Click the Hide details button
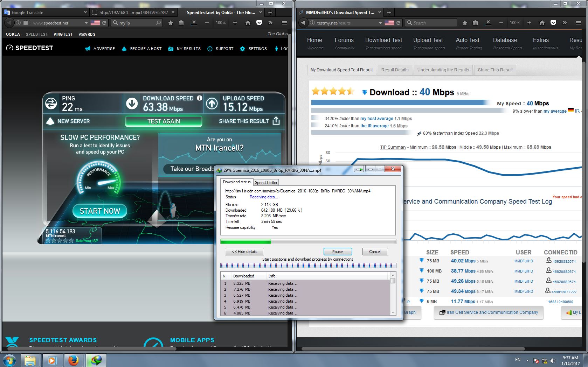588x367 pixels. click(244, 252)
